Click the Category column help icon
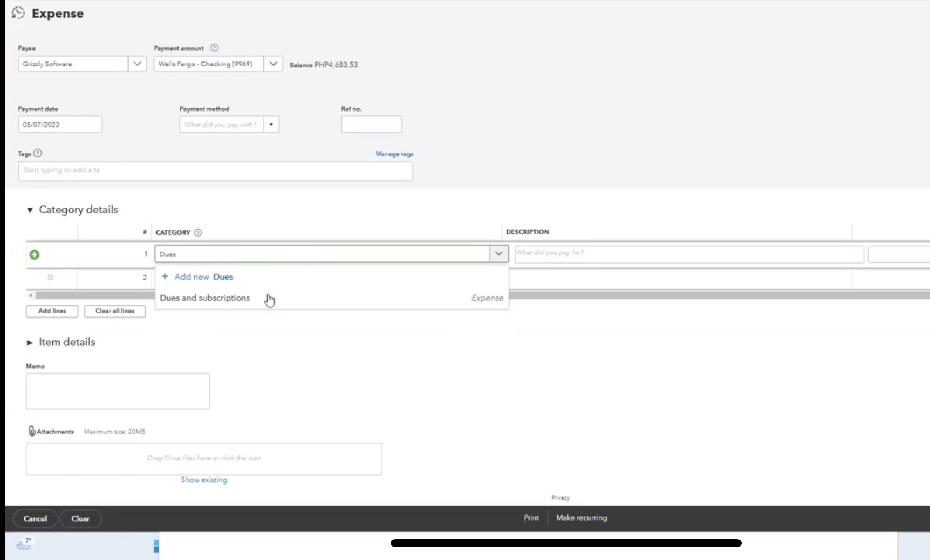The height and width of the screenshot is (560, 930). pos(198,232)
